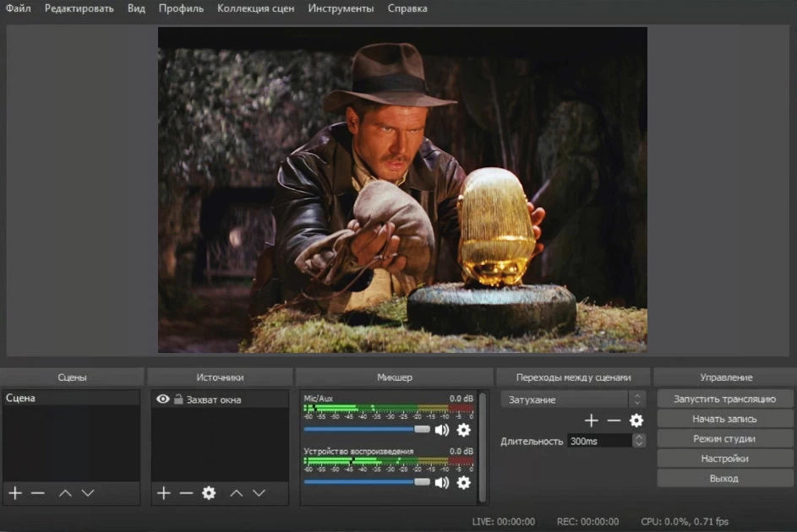Adjust Устройство воспроизведения volume slider

pos(367,481)
